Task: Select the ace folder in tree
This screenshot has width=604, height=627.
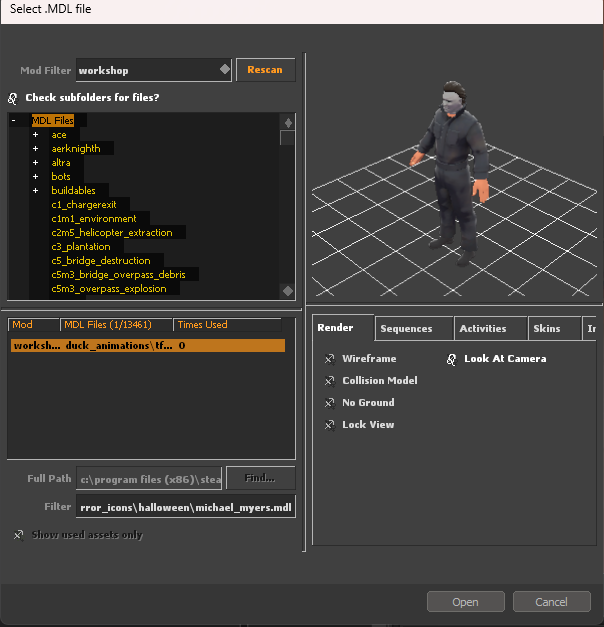Action: 59,135
